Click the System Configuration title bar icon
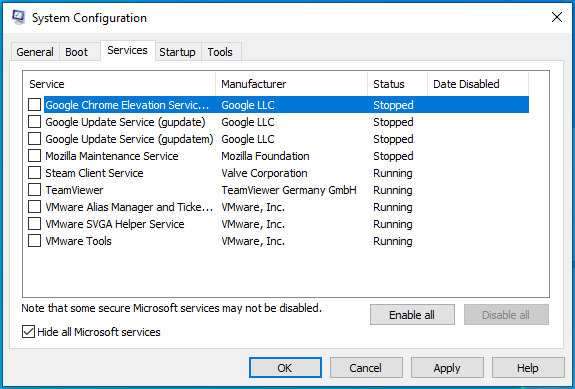The width and height of the screenshot is (575, 389). tap(18, 17)
